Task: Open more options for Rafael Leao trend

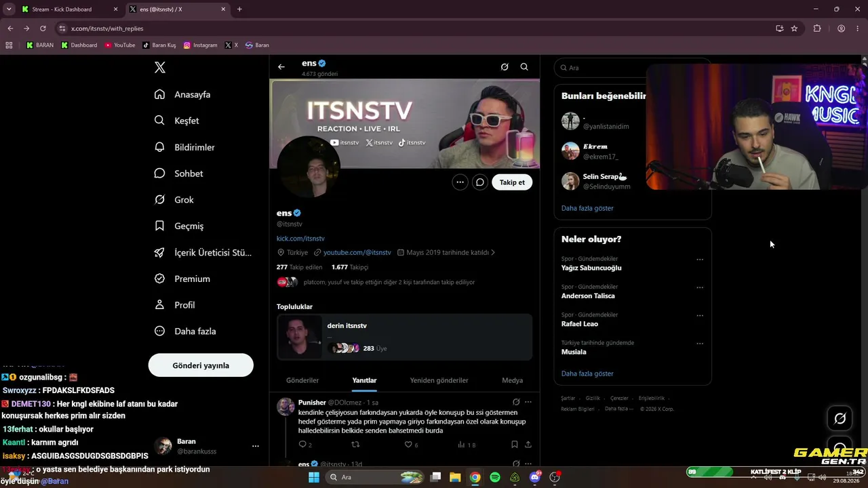Action: pyautogui.click(x=700, y=316)
